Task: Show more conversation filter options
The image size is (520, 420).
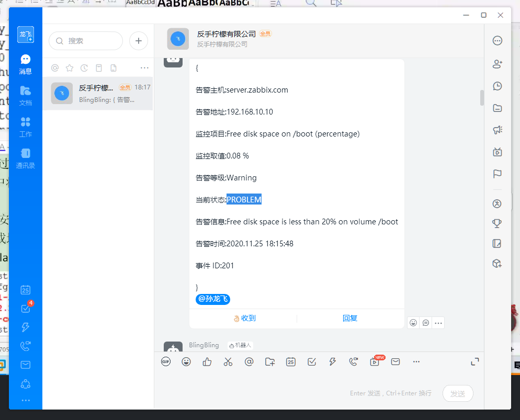Action: pos(144,68)
